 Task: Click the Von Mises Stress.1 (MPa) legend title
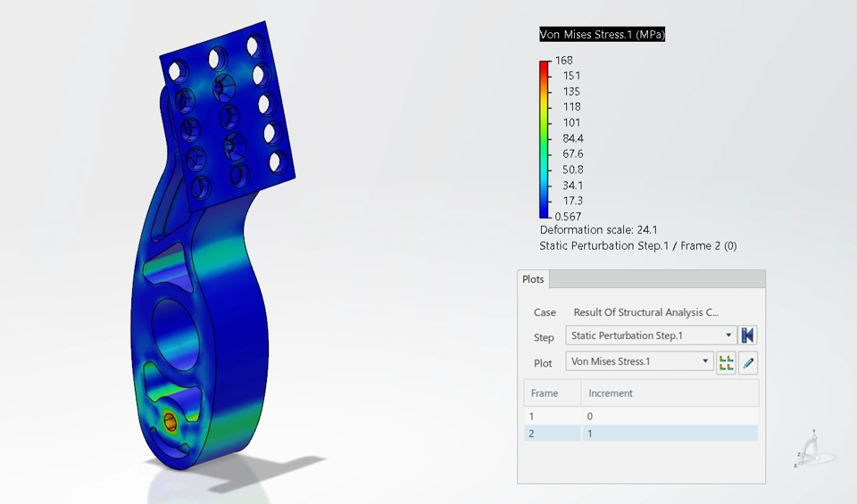(x=603, y=35)
